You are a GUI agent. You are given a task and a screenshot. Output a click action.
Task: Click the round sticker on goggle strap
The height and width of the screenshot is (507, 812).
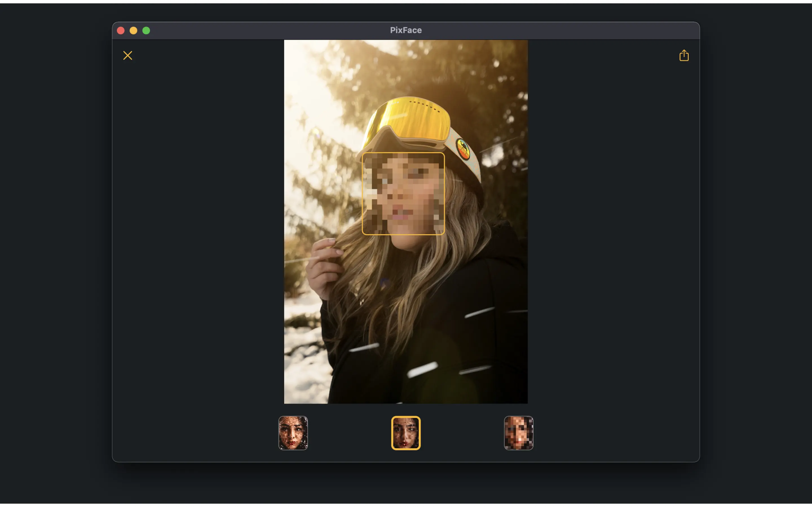click(463, 149)
